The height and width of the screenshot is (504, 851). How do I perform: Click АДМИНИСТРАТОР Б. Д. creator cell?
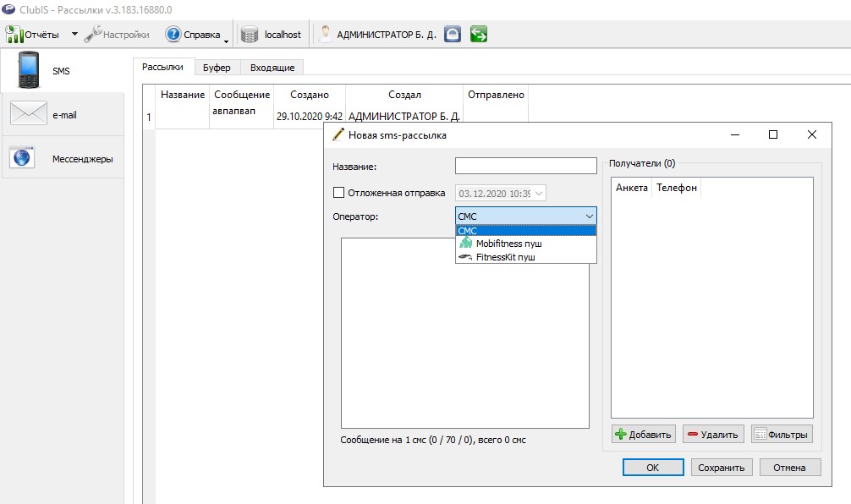click(x=404, y=116)
